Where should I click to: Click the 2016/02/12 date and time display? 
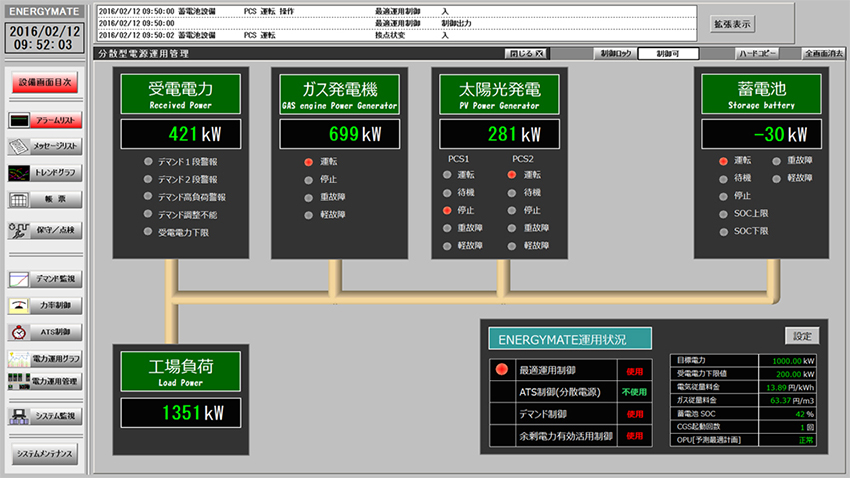click(x=44, y=38)
